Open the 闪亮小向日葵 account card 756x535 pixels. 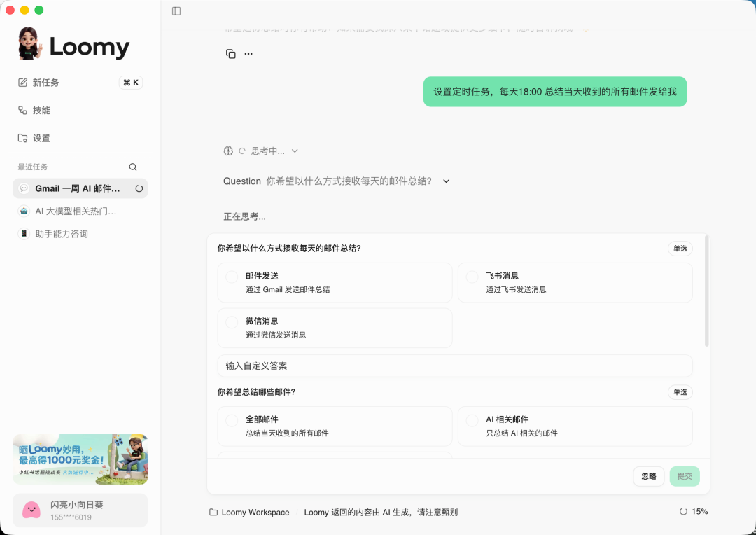pos(80,510)
